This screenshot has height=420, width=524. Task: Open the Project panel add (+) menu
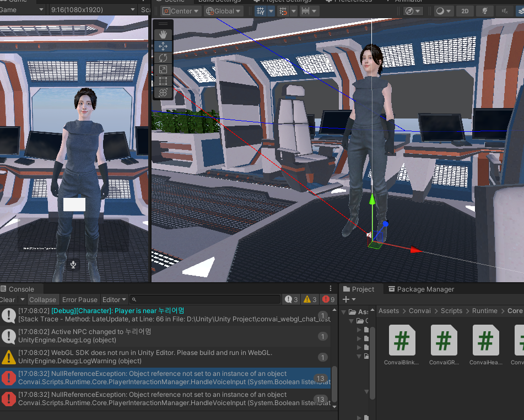pos(349,300)
